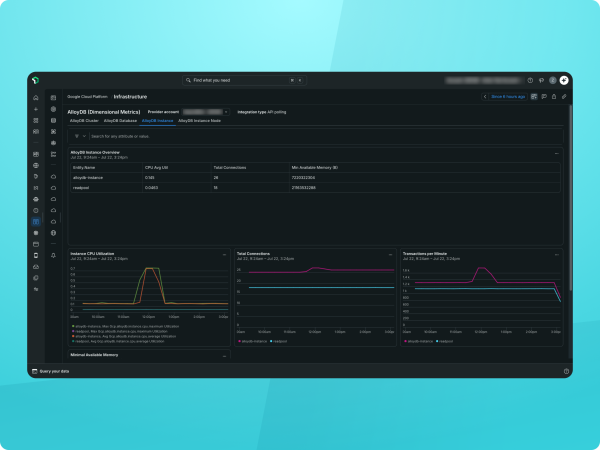The width and height of the screenshot is (600, 450).
Task: Open Transactions per Minute widget menu
Action: [556, 254]
